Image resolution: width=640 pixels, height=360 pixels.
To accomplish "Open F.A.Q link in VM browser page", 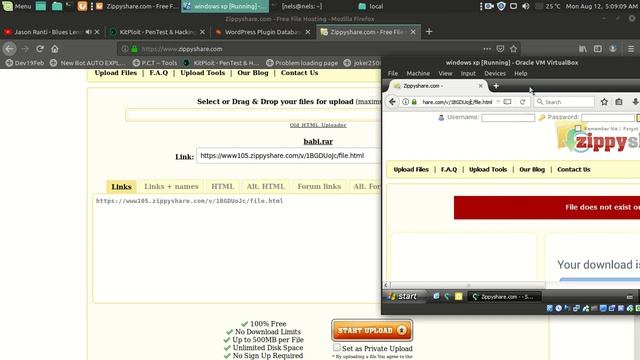I will [449, 169].
